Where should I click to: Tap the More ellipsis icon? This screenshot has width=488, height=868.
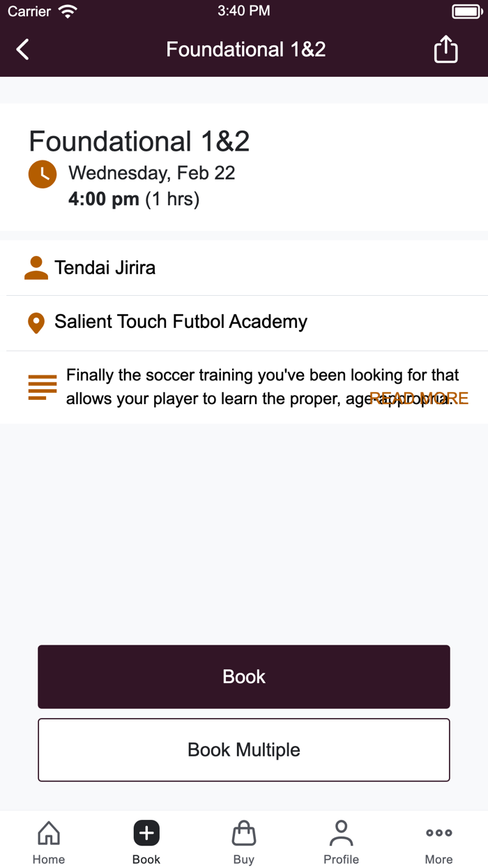tap(439, 832)
